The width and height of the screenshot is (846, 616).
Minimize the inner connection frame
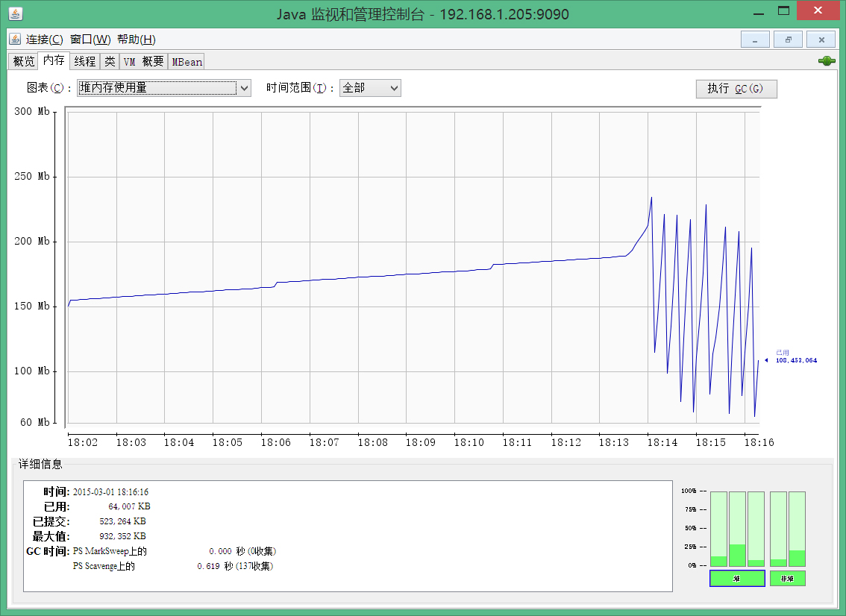pyautogui.click(x=754, y=40)
